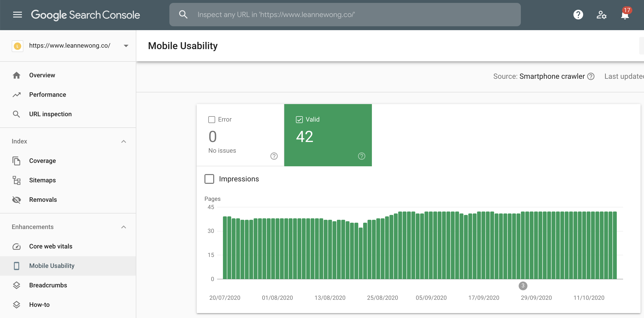Open Performance report in sidebar
The width and height of the screenshot is (644, 318).
pyautogui.click(x=68, y=95)
